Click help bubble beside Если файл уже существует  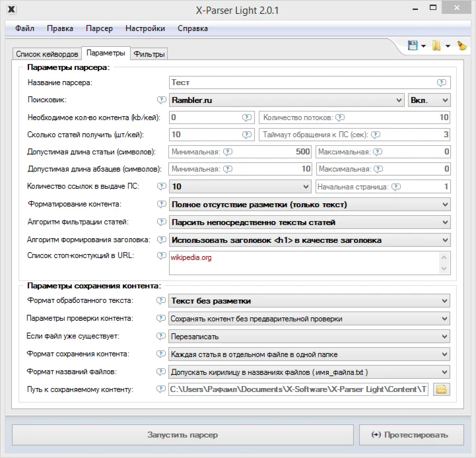click(x=161, y=336)
